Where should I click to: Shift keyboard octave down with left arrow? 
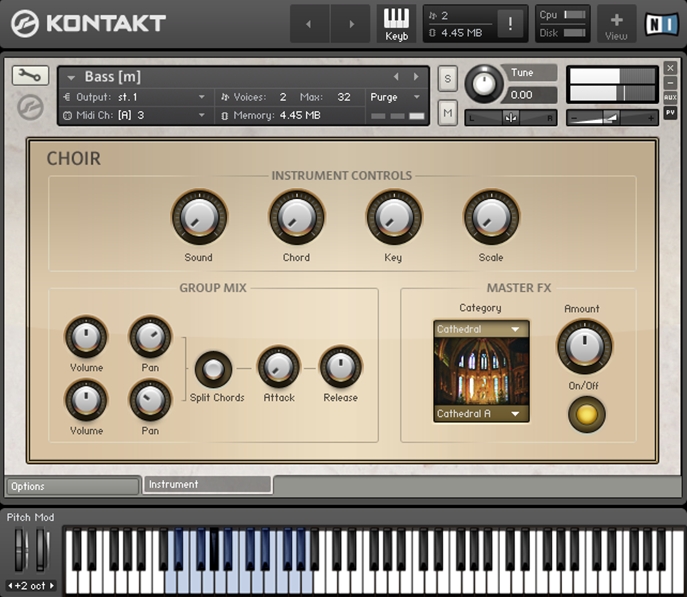[x=10, y=586]
